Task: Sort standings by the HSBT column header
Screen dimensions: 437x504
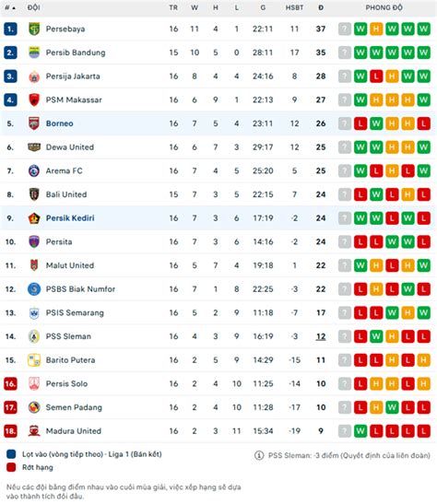Action: coord(294,7)
